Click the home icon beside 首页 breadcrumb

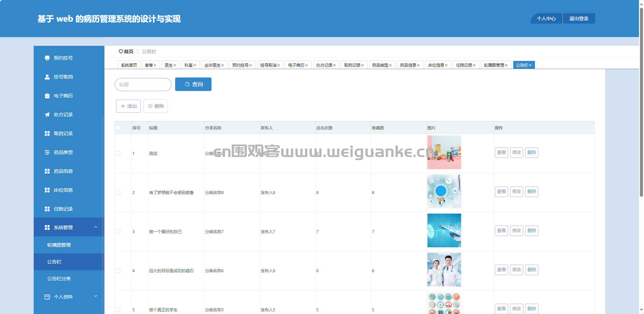pyautogui.click(x=121, y=52)
